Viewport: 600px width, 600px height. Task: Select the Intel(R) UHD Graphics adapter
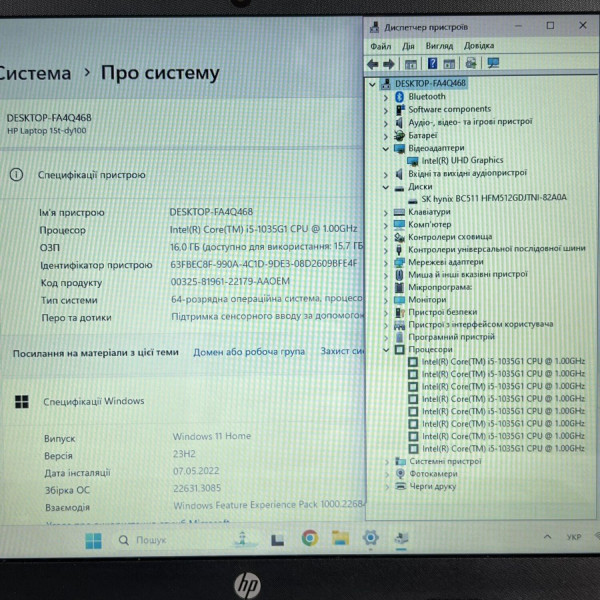462,160
